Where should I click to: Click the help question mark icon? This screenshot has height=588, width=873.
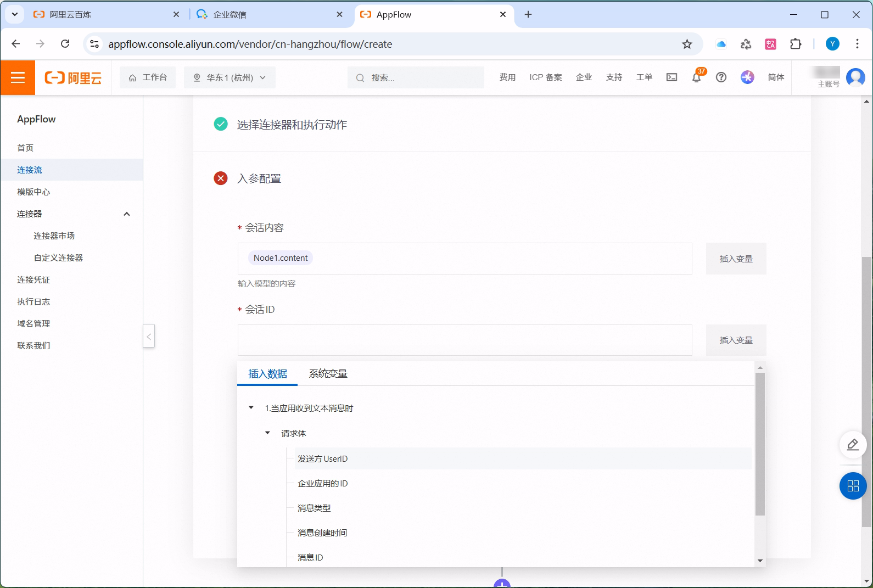(x=721, y=77)
